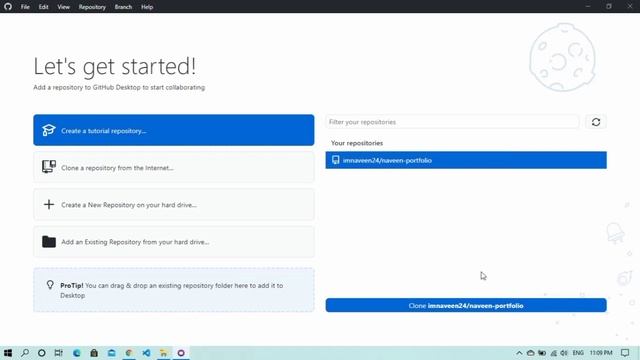The image size is (640, 360).
Task: Open the Branch menu
Action: coord(123,7)
